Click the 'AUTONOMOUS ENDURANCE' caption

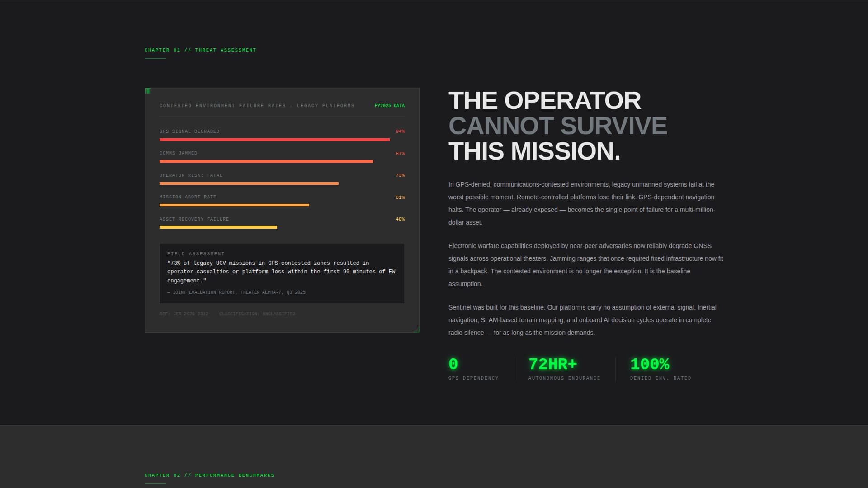point(564,378)
